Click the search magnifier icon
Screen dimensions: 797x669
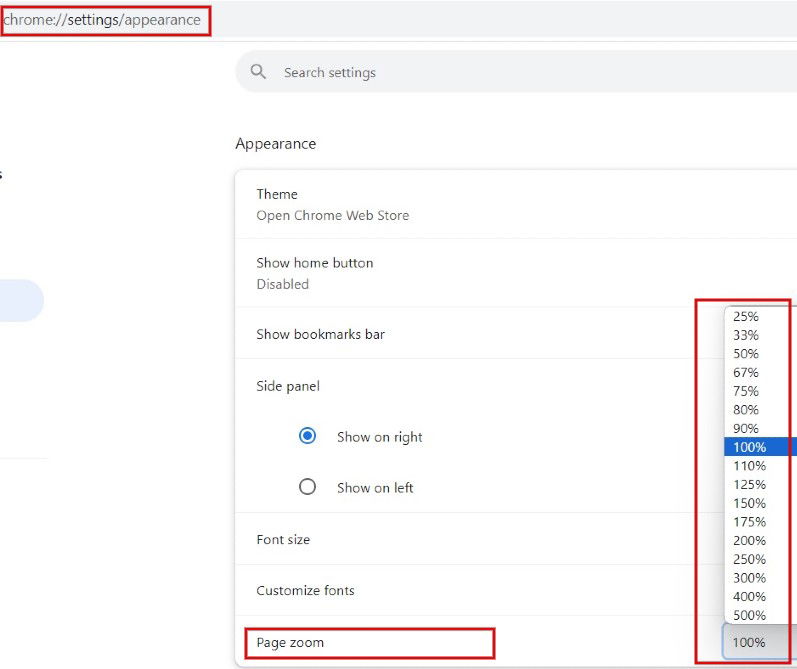click(x=258, y=72)
